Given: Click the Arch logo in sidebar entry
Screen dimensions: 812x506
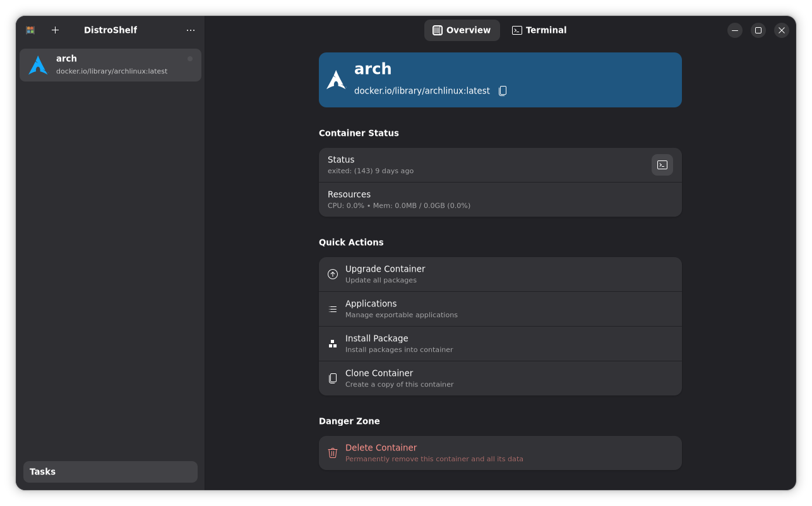Looking at the screenshot, I should 38,65.
